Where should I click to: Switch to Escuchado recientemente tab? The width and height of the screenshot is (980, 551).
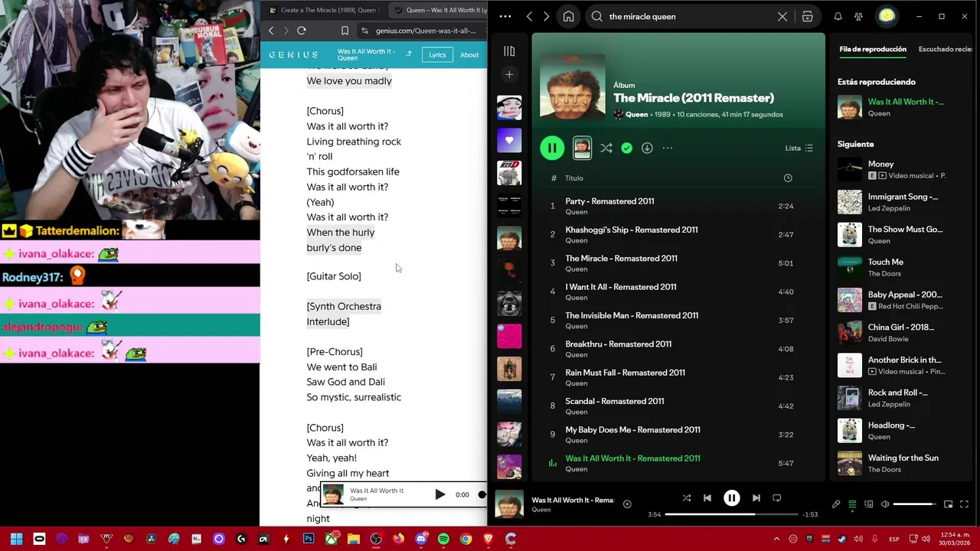click(x=946, y=49)
